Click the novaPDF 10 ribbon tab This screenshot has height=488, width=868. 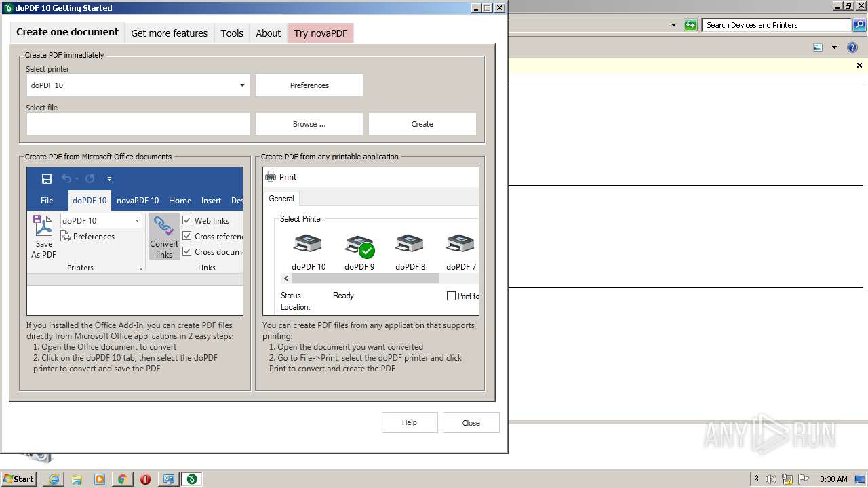click(138, 201)
